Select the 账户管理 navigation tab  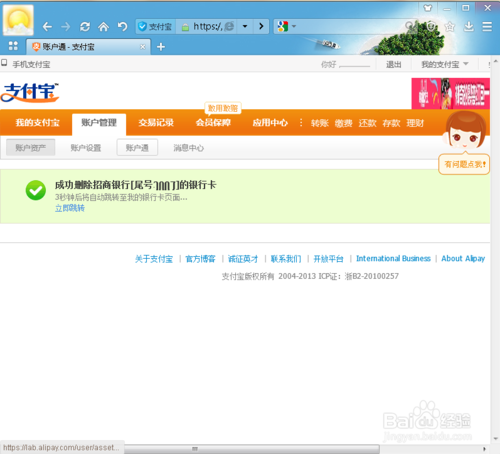[99, 123]
